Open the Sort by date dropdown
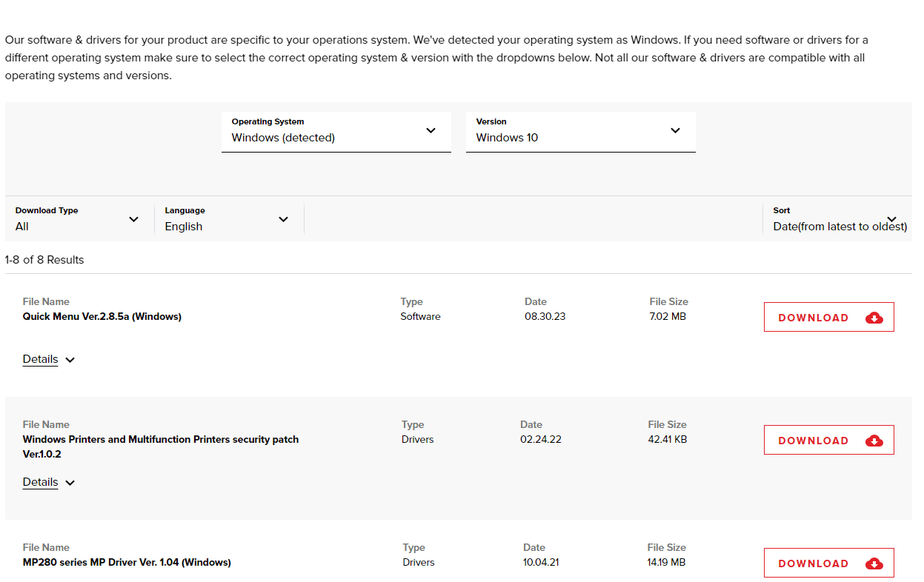 (x=838, y=219)
